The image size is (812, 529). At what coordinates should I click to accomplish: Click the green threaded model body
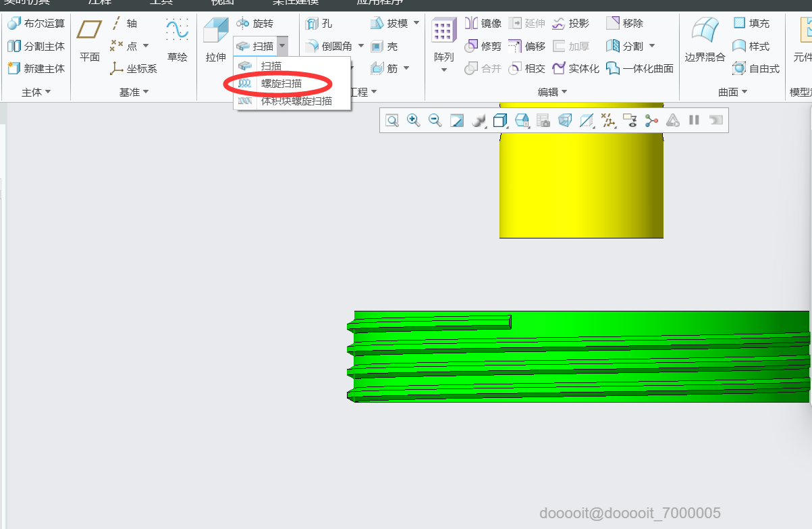580,357
